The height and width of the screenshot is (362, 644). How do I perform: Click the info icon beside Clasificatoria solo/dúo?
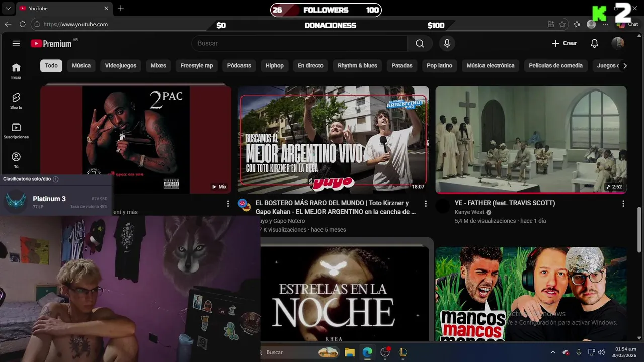coord(56,179)
